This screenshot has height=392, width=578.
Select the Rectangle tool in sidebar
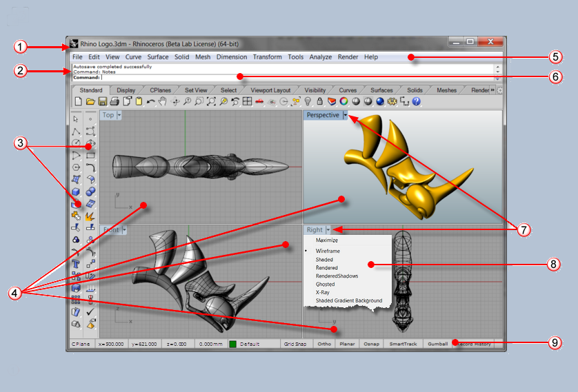click(x=90, y=156)
